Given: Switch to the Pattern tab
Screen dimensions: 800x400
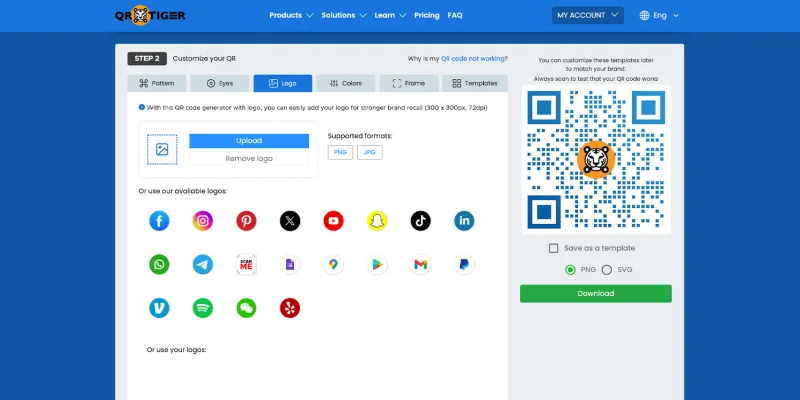Looking at the screenshot, I should pos(157,83).
